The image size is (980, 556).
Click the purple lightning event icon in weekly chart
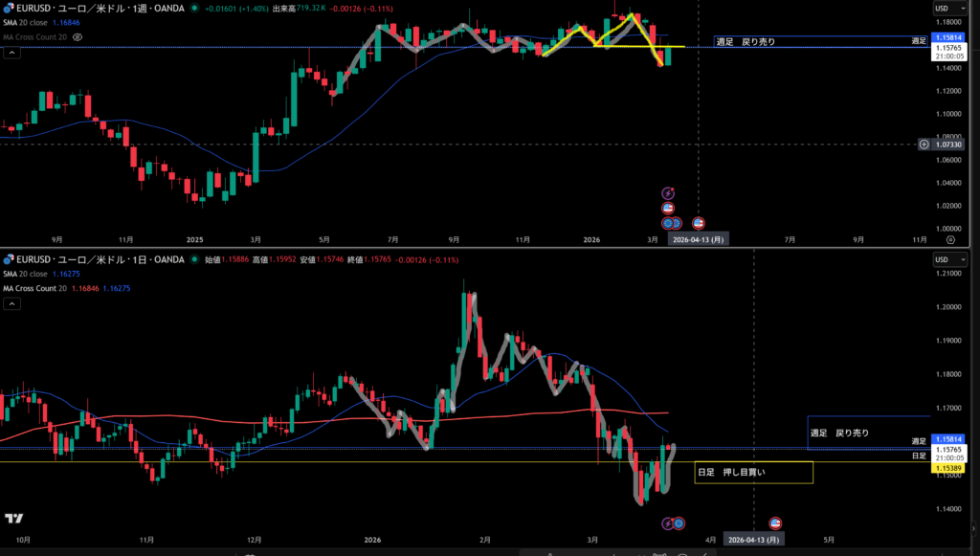(668, 192)
